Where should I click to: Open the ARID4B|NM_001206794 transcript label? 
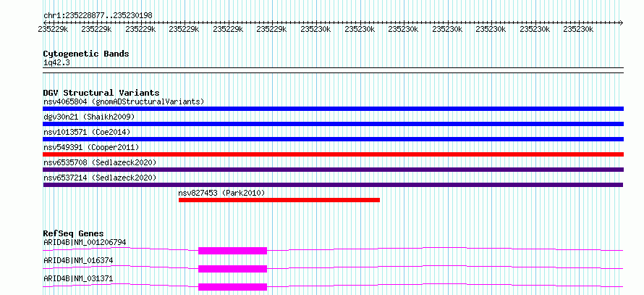click(85, 242)
